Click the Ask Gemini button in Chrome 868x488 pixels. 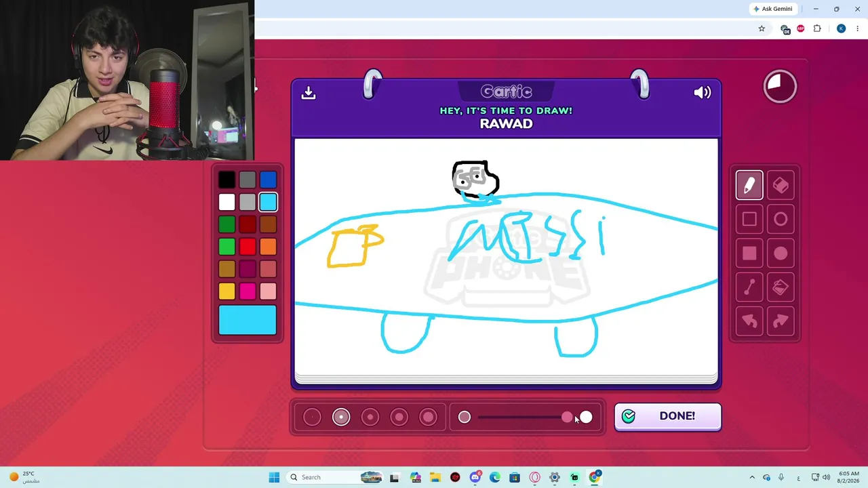click(x=775, y=9)
